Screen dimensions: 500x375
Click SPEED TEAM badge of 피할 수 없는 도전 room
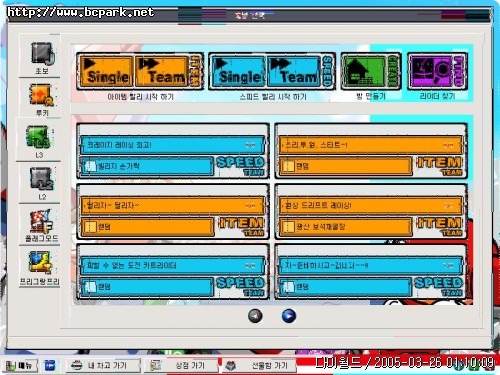(x=241, y=287)
